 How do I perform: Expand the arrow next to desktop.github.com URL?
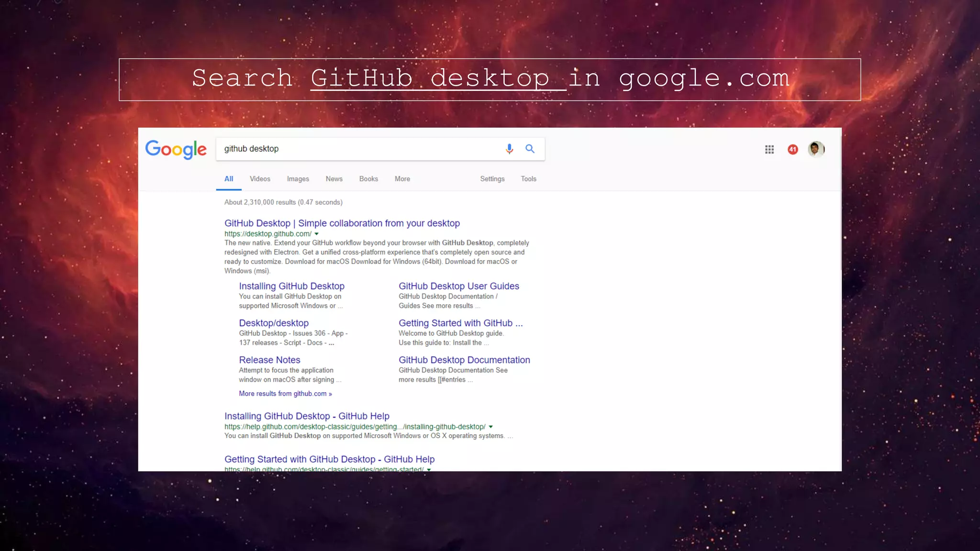click(316, 234)
